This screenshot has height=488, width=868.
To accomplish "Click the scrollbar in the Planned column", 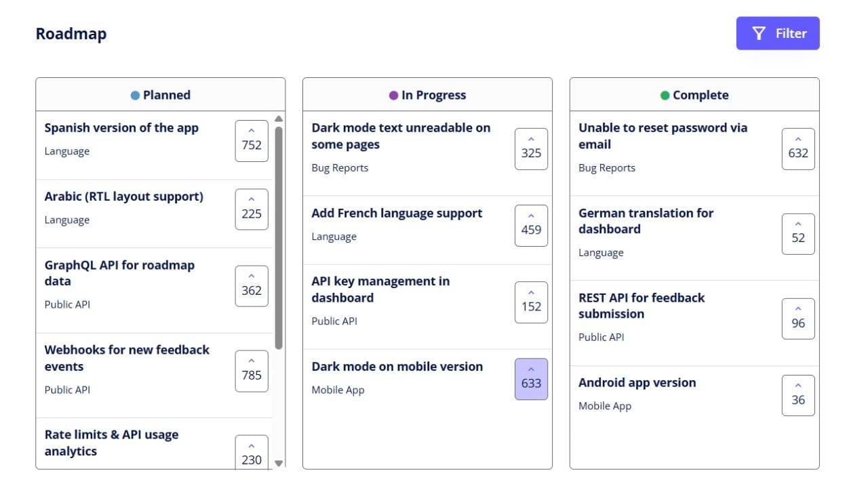I will pyautogui.click(x=279, y=230).
